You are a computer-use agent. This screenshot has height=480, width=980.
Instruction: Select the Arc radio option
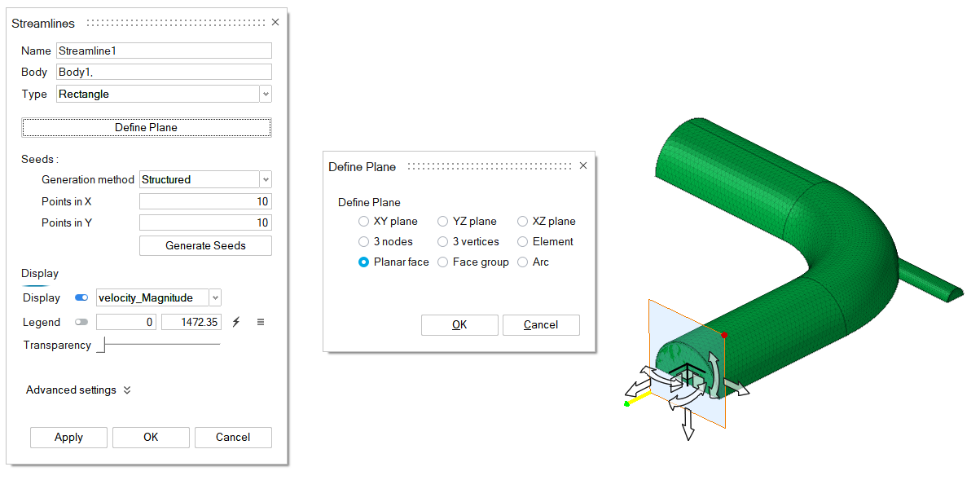point(523,262)
